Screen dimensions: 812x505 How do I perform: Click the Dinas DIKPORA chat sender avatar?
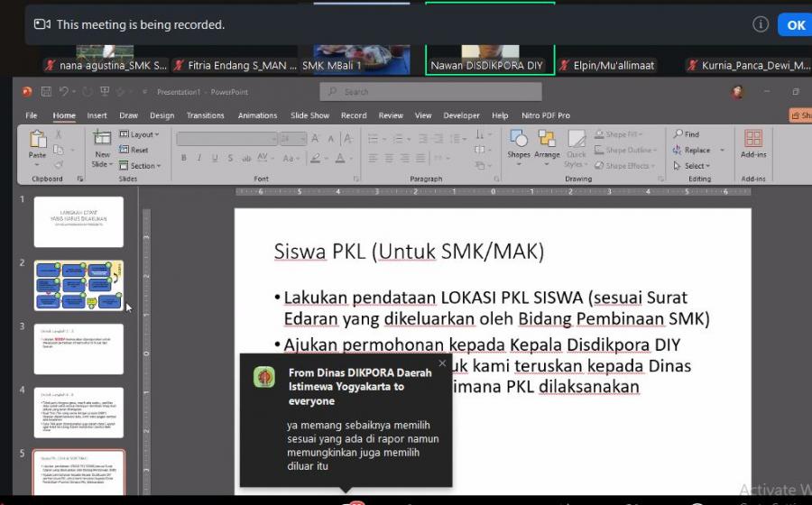[264, 377]
